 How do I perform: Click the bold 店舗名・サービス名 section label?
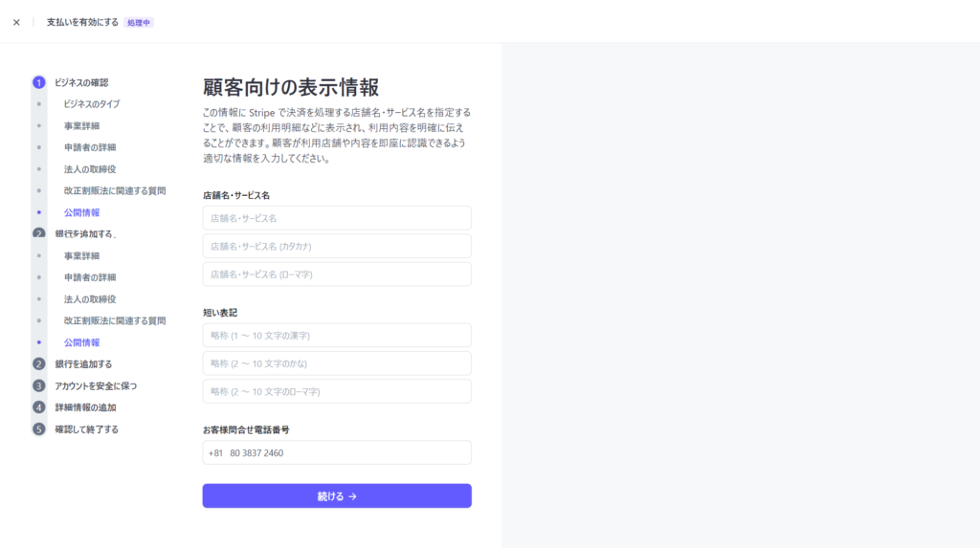point(236,196)
